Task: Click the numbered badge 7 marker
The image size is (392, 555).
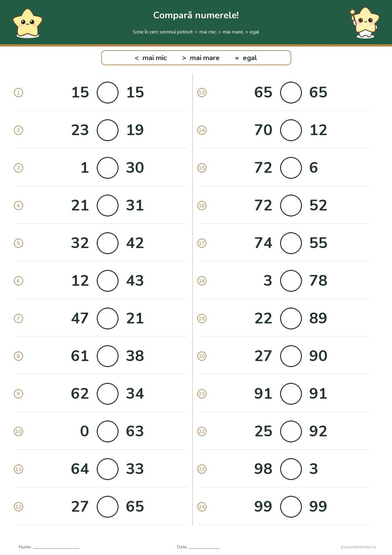Action: 18,318
